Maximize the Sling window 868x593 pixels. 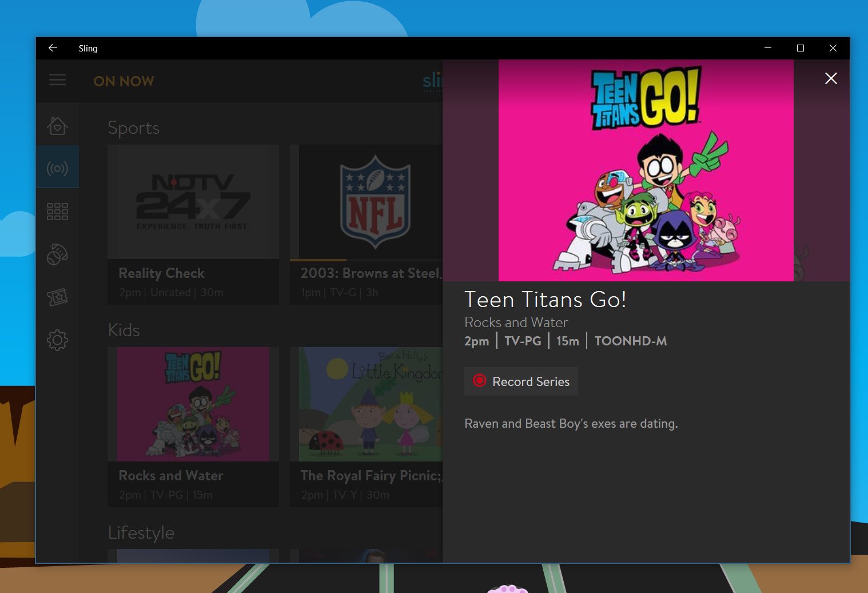tap(801, 48)
